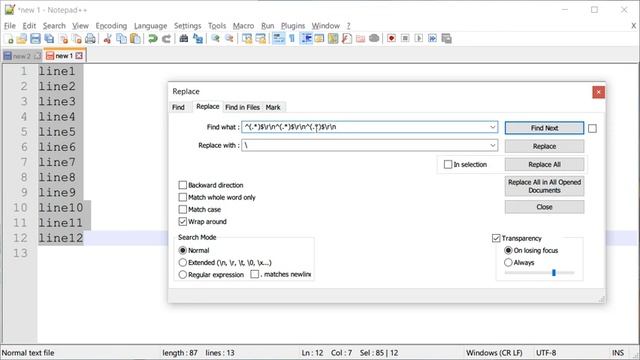
Task: Switch to the new 2 document tab
Action: [22, 56]
